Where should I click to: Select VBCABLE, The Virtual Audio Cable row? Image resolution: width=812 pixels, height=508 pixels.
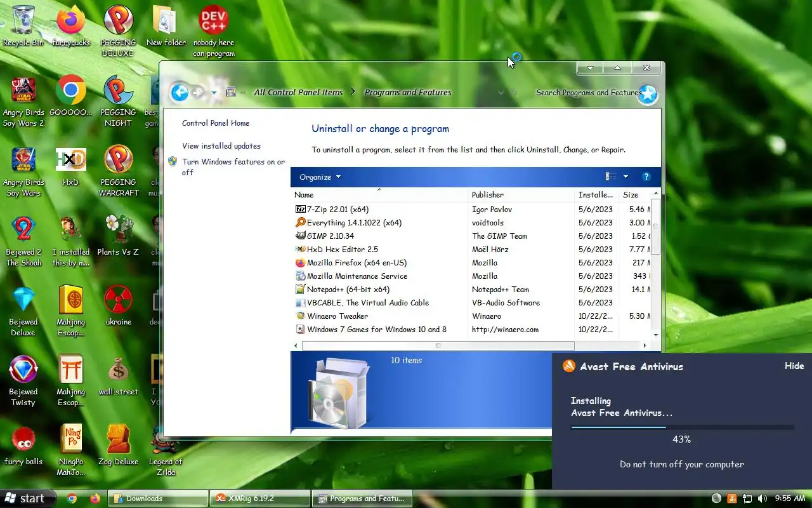pos(472,303)
